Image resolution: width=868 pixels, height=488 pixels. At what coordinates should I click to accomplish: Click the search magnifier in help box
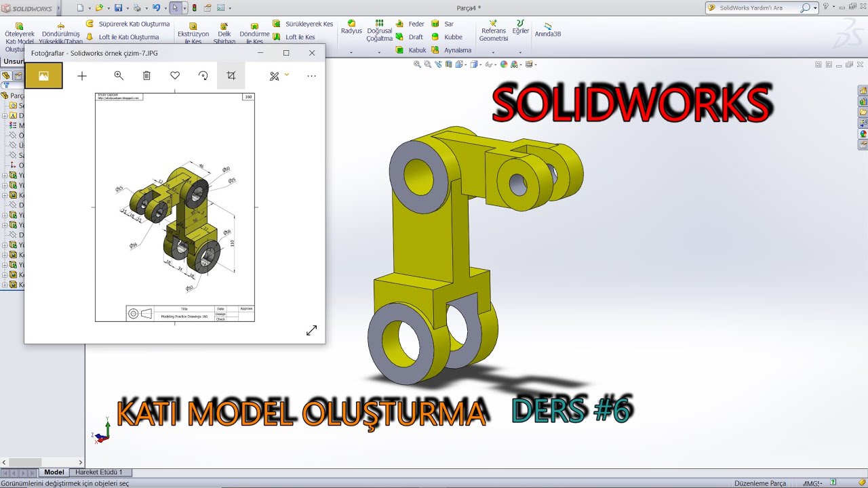tap(805, 8)
